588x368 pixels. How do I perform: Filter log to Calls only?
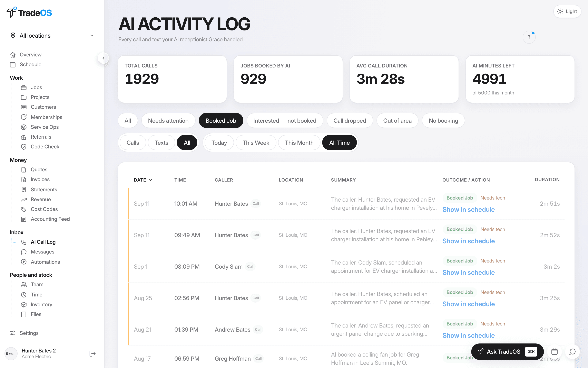pyautogui.click(x=133, y=143)
